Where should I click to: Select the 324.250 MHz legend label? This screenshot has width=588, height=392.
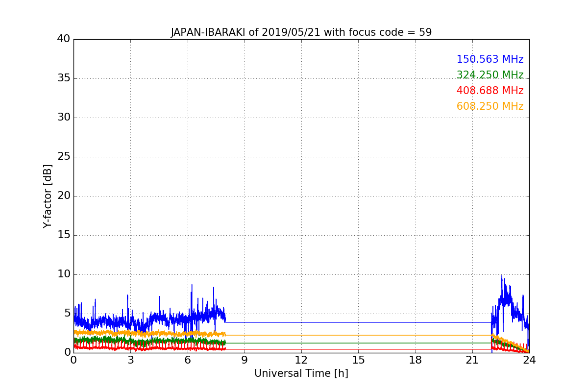[x=490, y=75]
